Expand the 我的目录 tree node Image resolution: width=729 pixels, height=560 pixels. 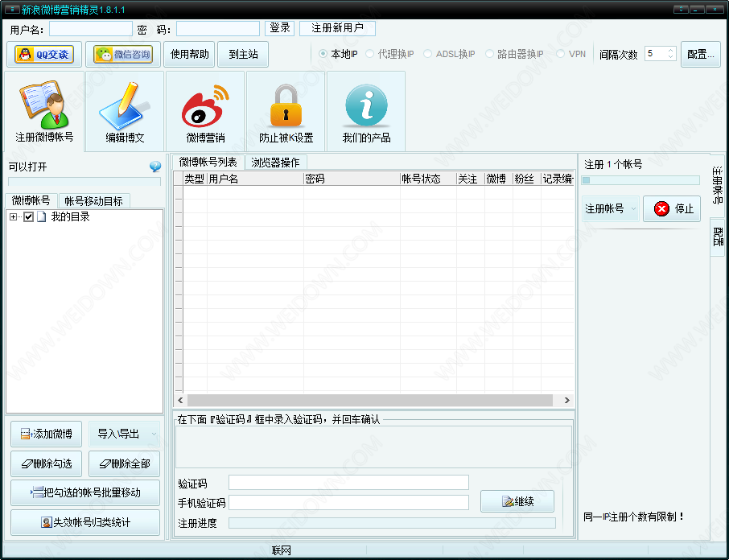[x=13, y=216]
